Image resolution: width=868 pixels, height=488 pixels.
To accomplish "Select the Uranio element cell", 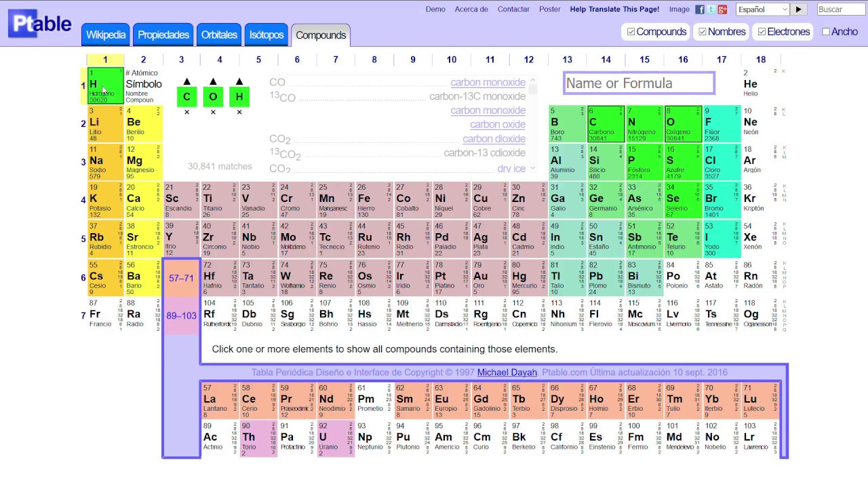I will click(x=336, y=439).
